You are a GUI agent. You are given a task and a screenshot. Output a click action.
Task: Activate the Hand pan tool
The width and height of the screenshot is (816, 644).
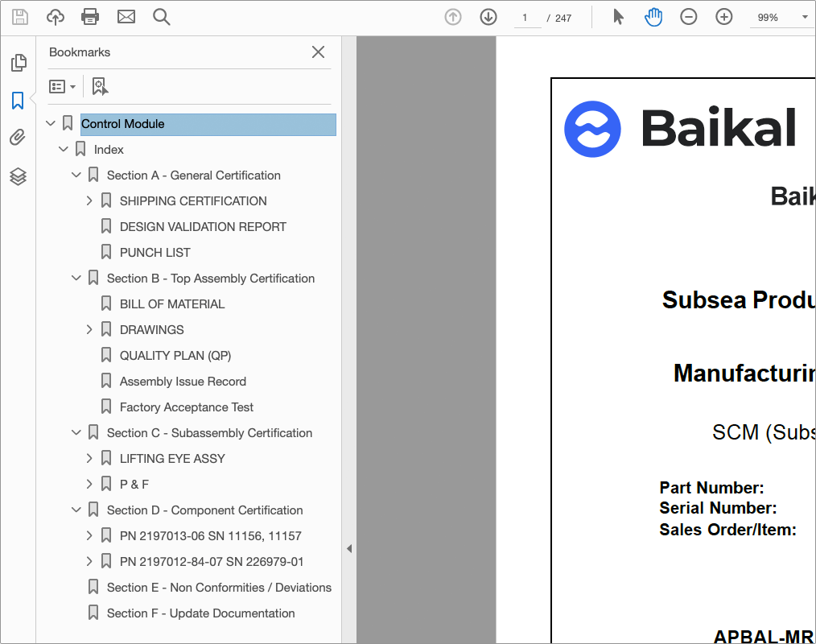(x=653, y=17)
